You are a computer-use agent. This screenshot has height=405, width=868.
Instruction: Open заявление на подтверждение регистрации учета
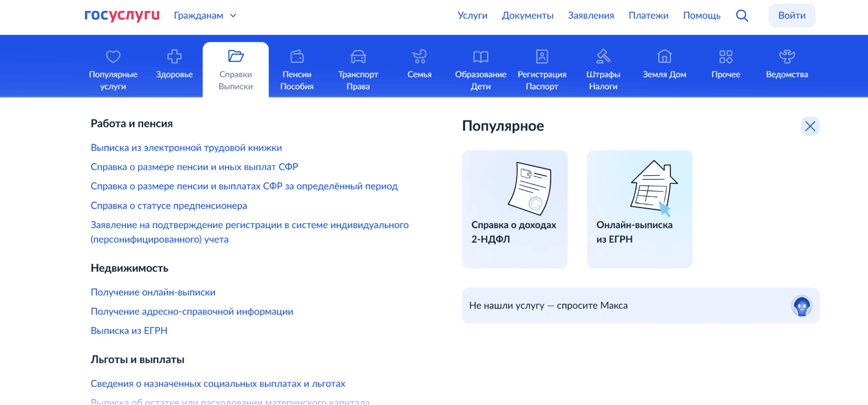click(x=250, y=232)
